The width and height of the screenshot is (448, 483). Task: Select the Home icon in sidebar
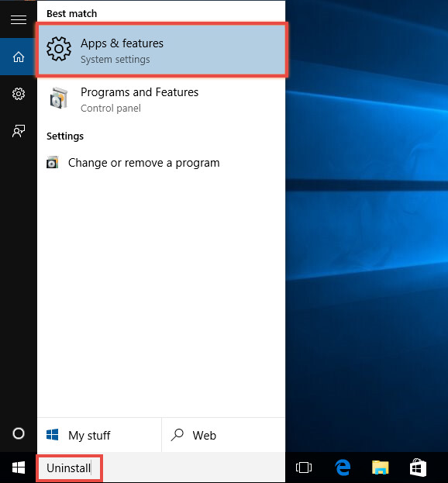[19, 57]
